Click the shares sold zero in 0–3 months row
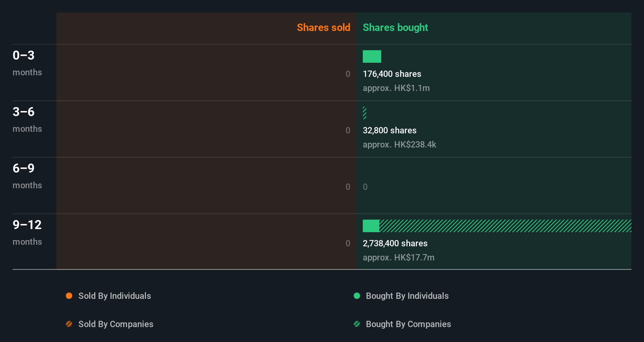644x342 pixels. [348, 74]
